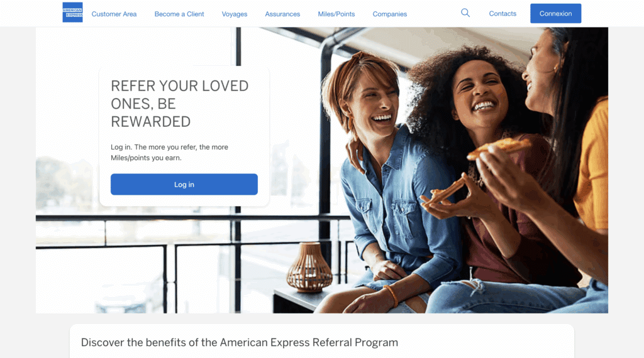The height and width of the screenshot is (358, 644).
Task: Go to Become a Client
Action: point(179,14)
